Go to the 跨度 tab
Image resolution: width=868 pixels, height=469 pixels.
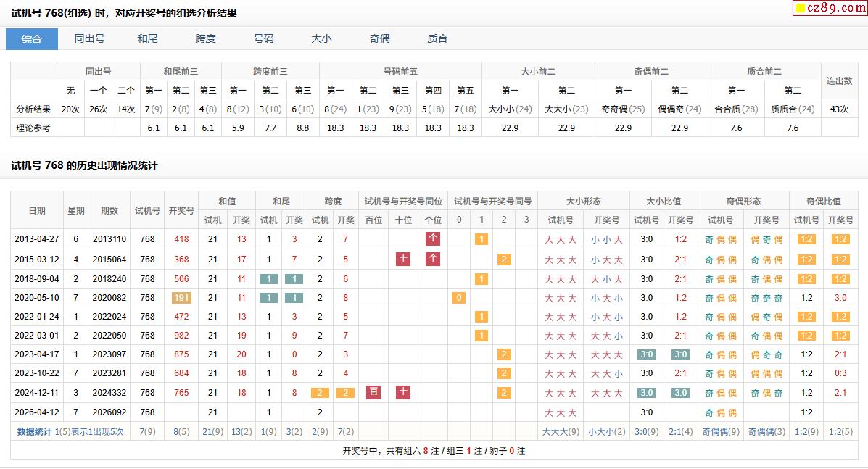(x=205, y=39)
